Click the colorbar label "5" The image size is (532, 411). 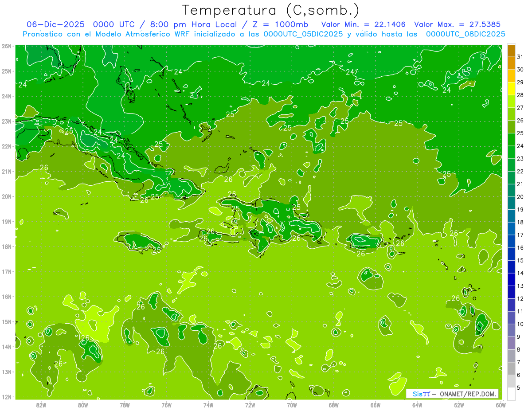pos(519,388)
